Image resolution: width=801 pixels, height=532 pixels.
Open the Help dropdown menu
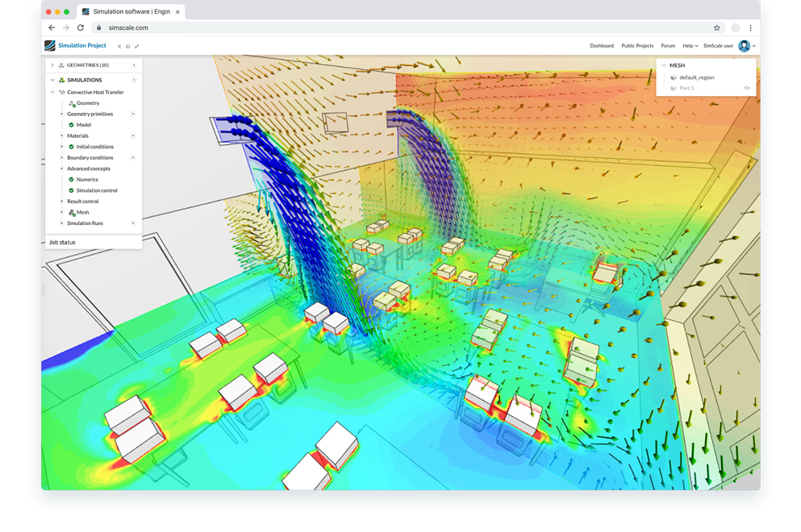[690, 46]
